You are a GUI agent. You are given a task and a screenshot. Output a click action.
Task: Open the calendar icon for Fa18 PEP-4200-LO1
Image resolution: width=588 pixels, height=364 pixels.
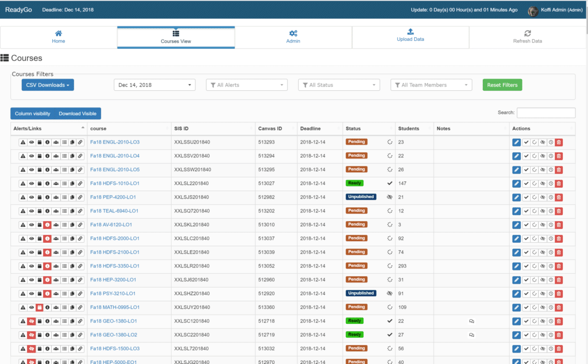point(39,197)
